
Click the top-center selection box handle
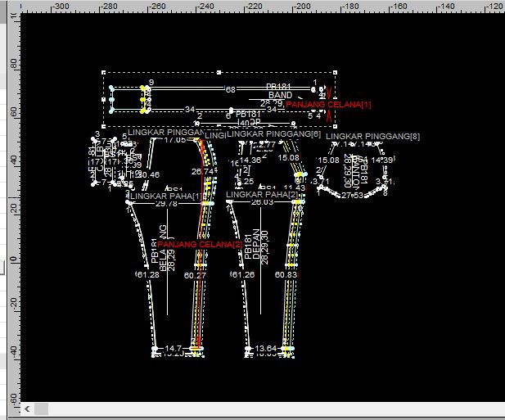(x=219, y=71)
